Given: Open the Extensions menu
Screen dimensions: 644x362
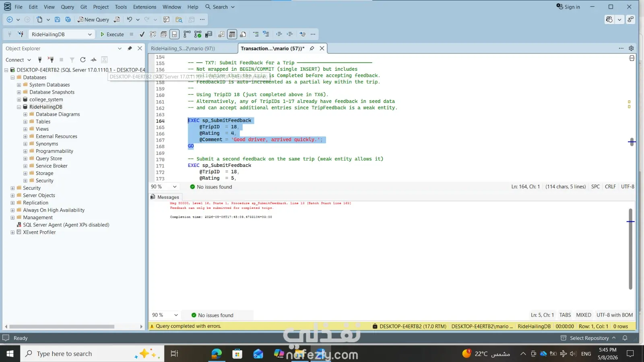Looking at the screenshot, I should coord(144,7).
